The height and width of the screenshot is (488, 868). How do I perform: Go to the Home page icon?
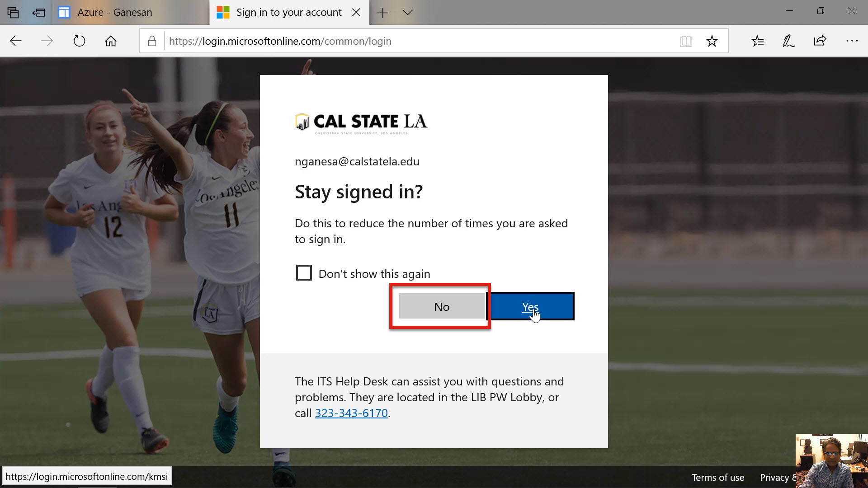click(x=111, y=41)
